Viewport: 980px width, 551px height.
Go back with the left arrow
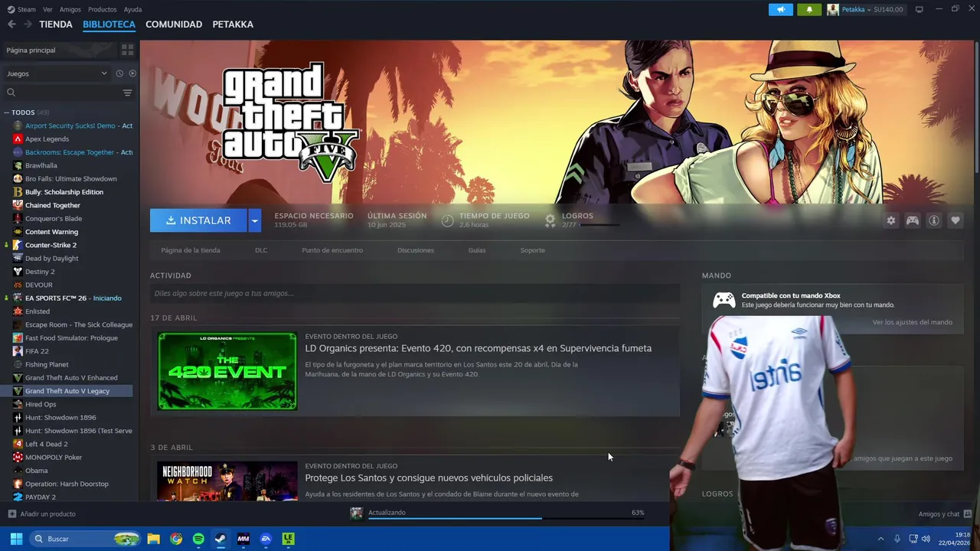point(11,24)
